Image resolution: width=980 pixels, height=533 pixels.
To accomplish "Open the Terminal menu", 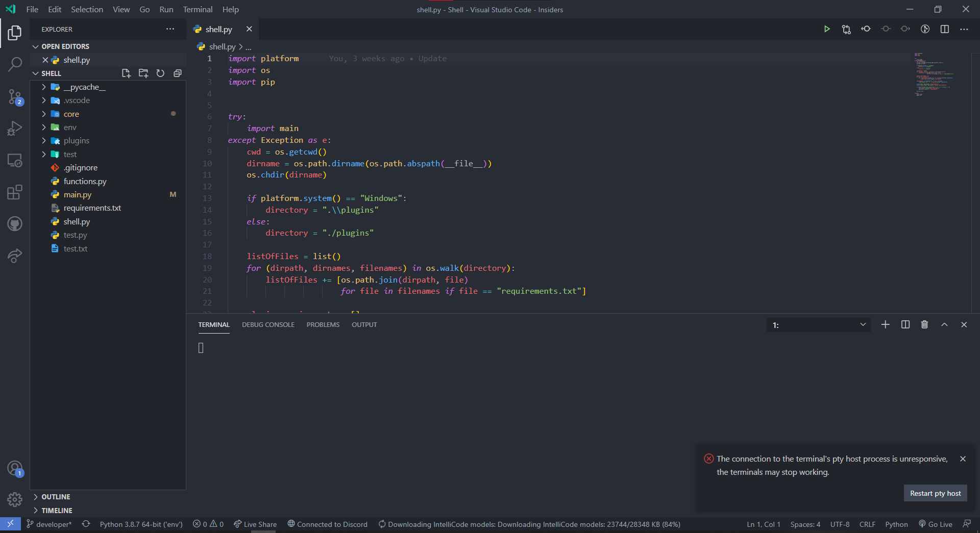I will [198, 9].
